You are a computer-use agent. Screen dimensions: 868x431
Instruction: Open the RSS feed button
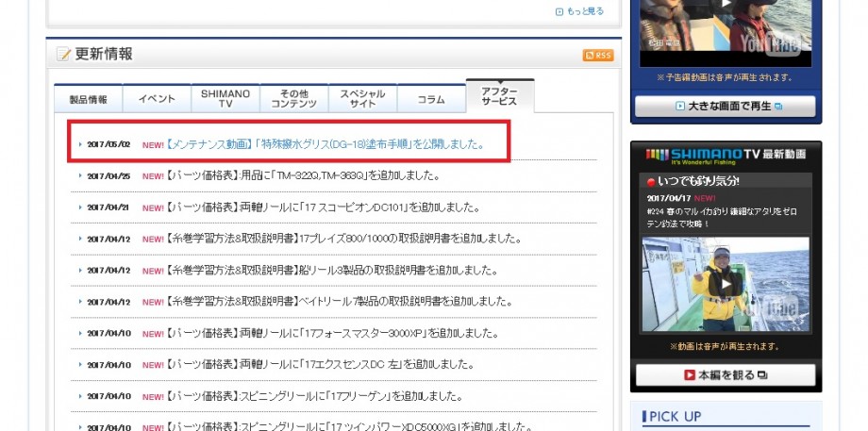tap(598, 55)
